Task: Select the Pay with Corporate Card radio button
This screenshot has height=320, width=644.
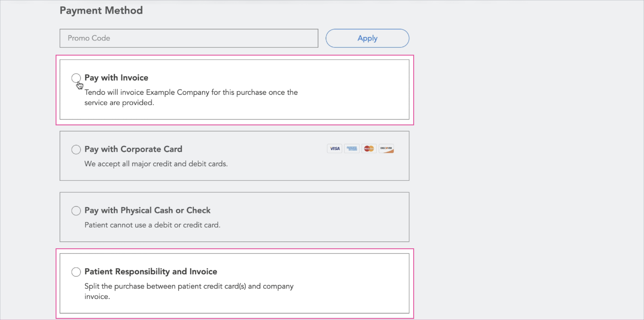Action: tap(76, 150)
